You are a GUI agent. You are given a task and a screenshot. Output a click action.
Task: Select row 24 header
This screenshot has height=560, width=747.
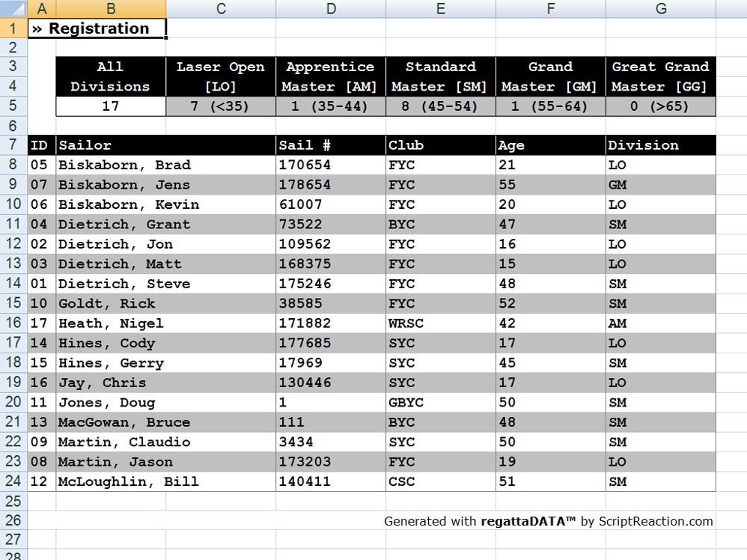tap(13, 481)
